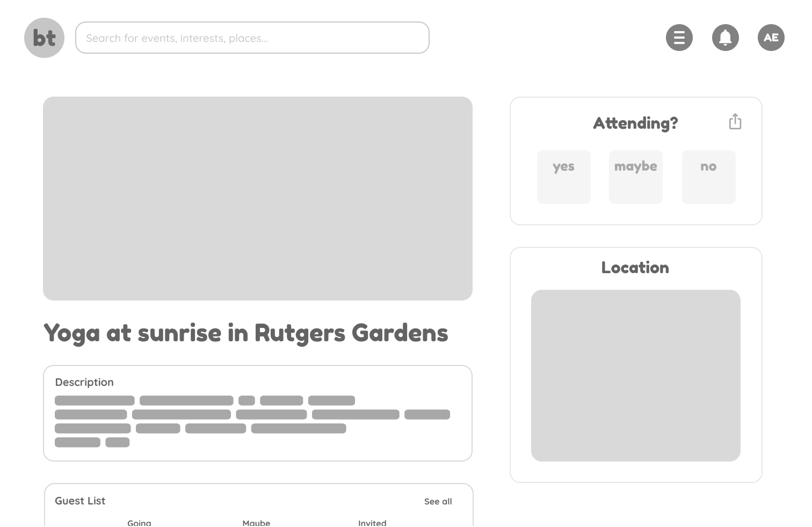Expand the Guest List section
This screenshot has width=812, height=527.
point(79,501)
